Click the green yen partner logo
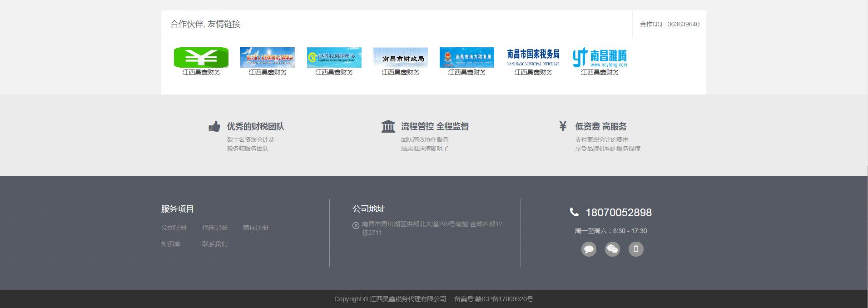 (x=201, y=57)
